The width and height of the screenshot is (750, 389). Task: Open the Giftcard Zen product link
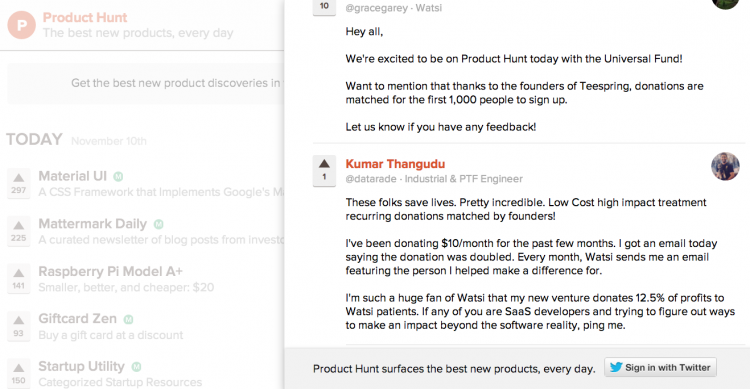pos(77,319)
